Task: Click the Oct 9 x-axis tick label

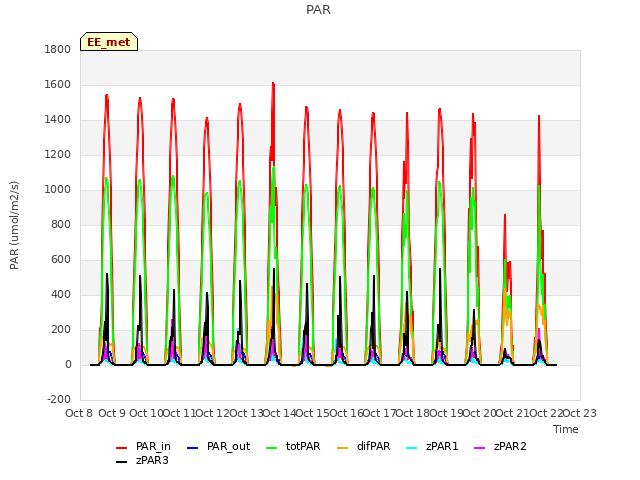Action: click(x=112, y=413)
